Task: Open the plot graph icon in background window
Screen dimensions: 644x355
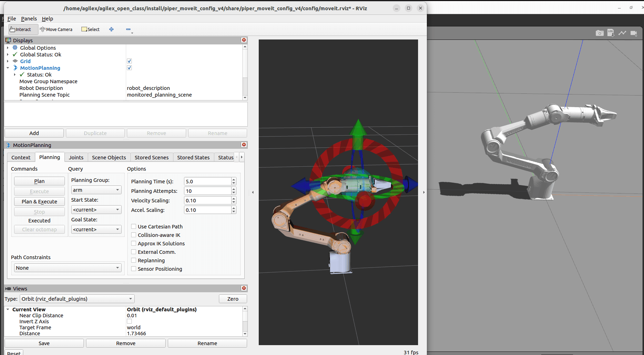Action: (622, 33)
